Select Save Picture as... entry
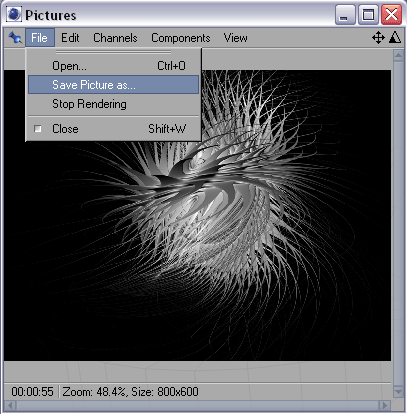Viewport: 407px width, 414px height. (113, 85)
